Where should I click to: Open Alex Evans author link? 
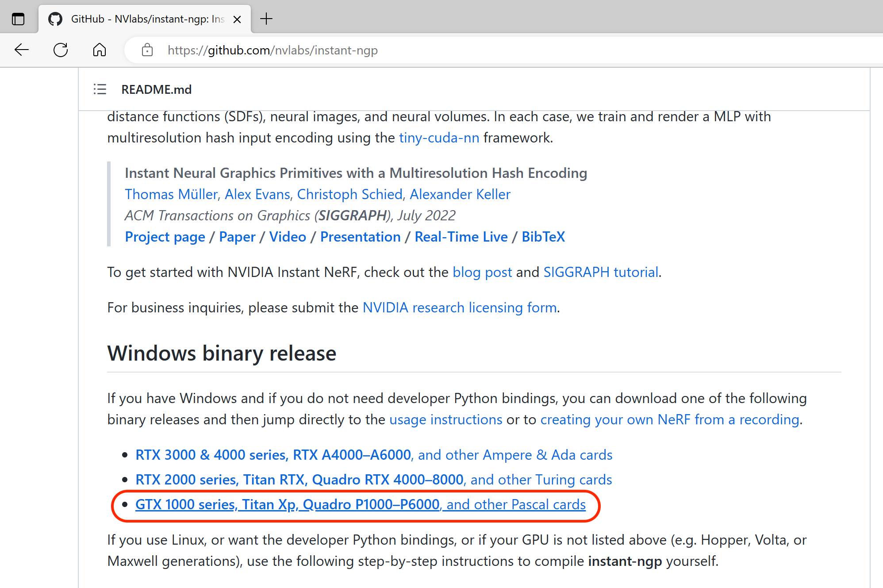click(x=258, y=194)
